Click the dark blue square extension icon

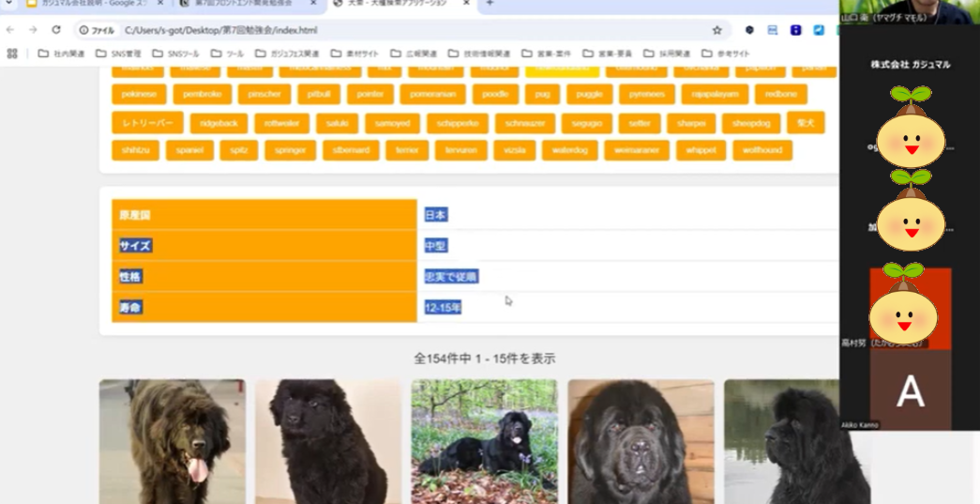coord(795,30)
